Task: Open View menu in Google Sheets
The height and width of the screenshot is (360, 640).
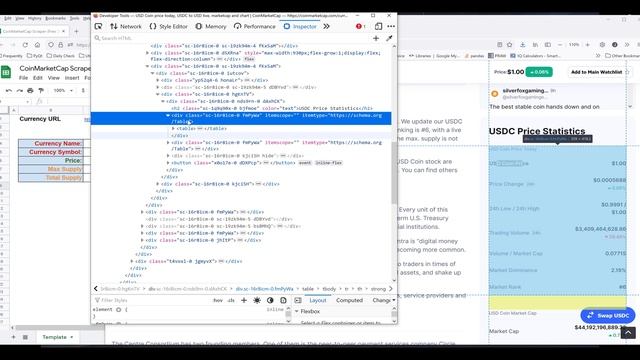Action: pos(53,78)
